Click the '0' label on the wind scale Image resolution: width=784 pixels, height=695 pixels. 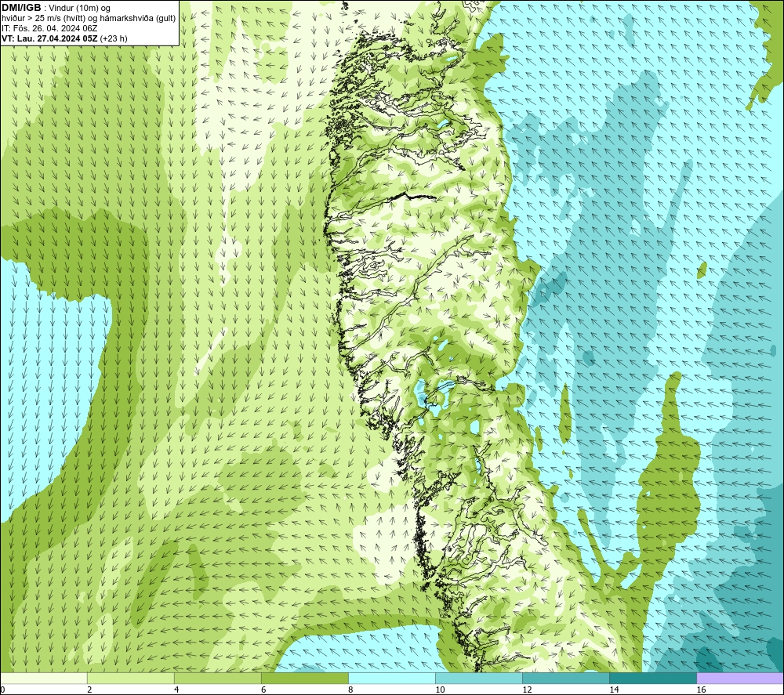tap(2, 690)
